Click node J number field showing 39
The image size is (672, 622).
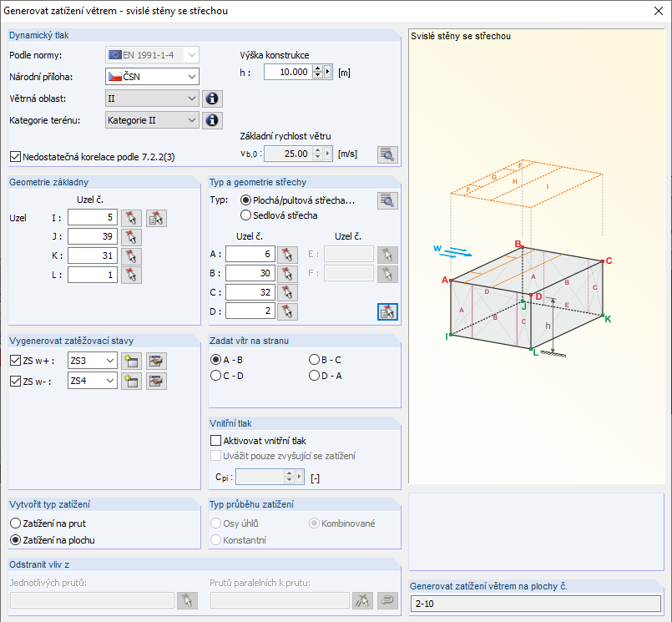tap(93, 236)
